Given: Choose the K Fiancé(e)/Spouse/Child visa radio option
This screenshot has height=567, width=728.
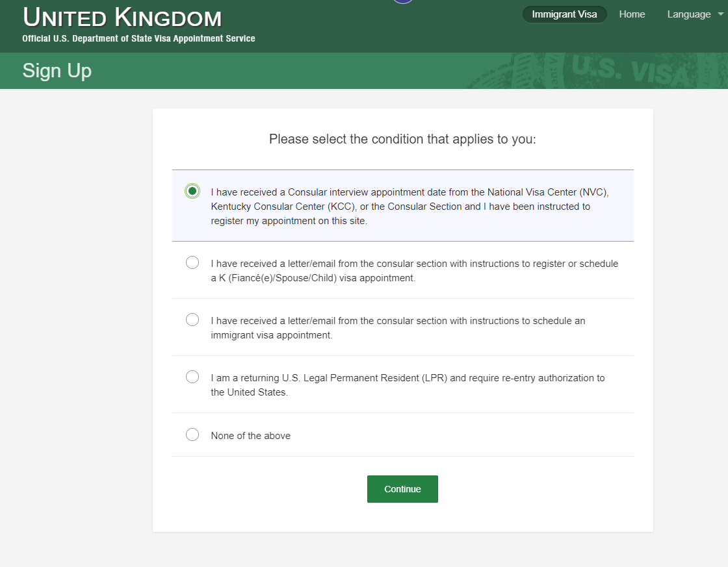Looking at the screenshot, I should tap(192, 262).
